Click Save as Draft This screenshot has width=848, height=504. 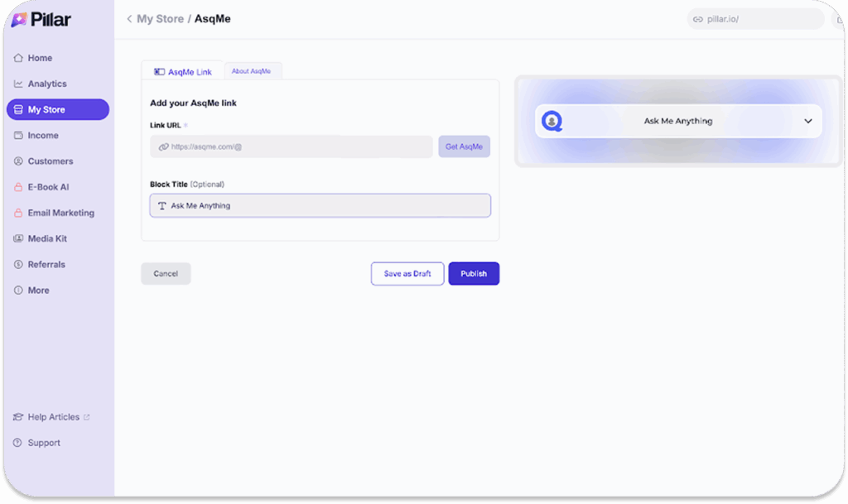tap(407, 273)
